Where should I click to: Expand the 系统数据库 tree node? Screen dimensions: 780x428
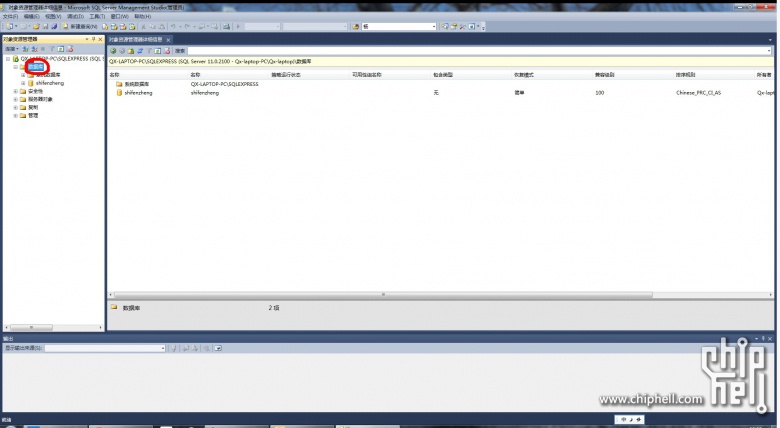[23, 75]
